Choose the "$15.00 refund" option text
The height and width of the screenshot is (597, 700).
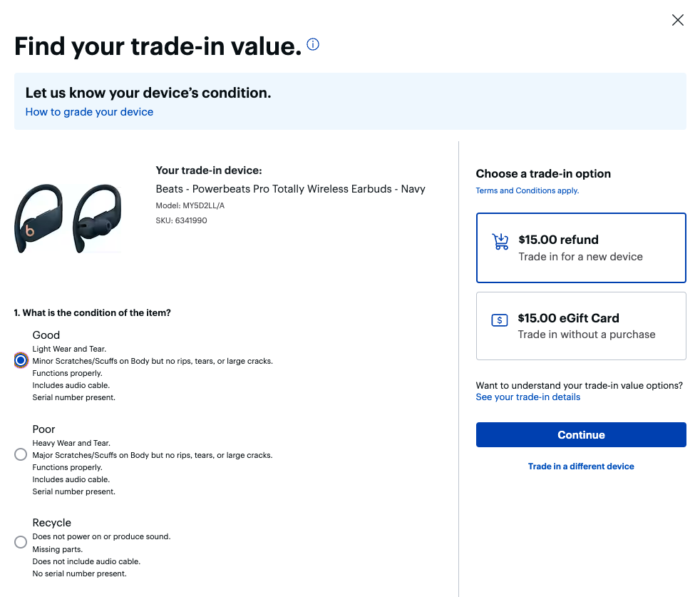click(x=558, y=240)
